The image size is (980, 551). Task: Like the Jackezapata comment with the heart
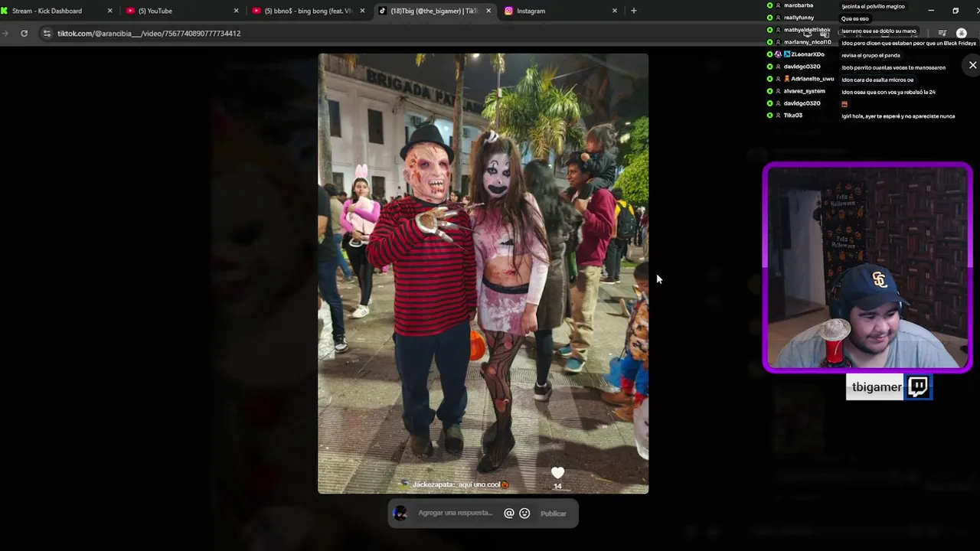[557, 473]
